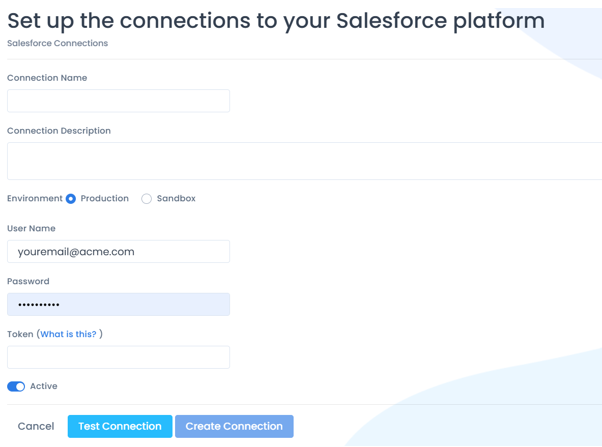Click the Sandbox option label
This screenshot has width=602, height=447.
coord(176,199)
